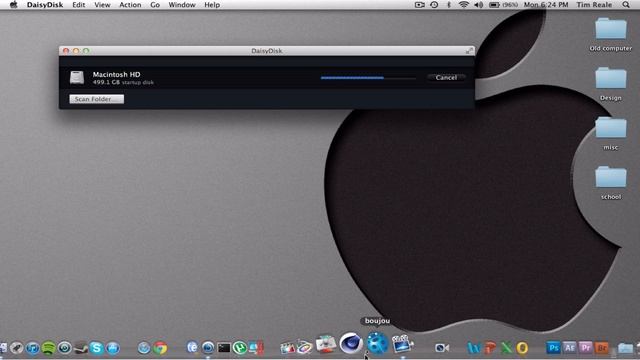
Task: Click the Scan Folder… button
Action: coord(97,99)
